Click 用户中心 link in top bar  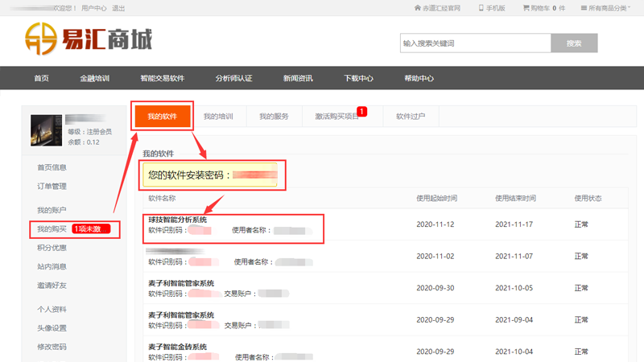[93, 8]
